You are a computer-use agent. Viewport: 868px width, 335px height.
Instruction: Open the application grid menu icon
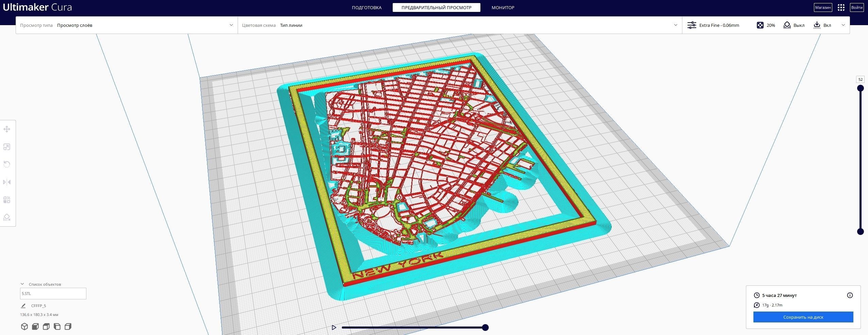(x=841, y=7)
